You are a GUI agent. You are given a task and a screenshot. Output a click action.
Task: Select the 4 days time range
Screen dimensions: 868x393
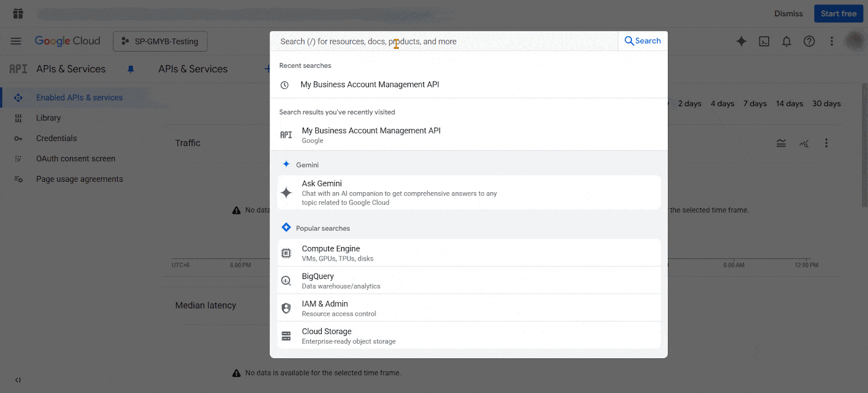[723, 104]
